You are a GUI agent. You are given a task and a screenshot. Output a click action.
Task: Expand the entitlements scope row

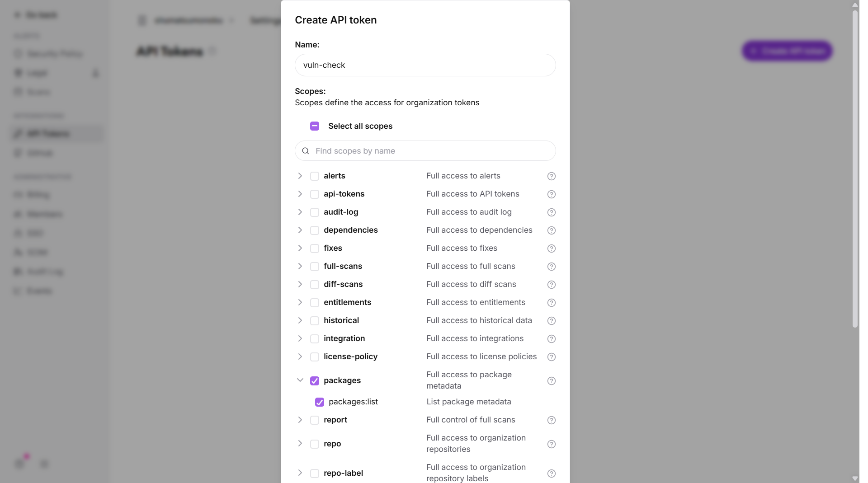(x=300, y=302)
